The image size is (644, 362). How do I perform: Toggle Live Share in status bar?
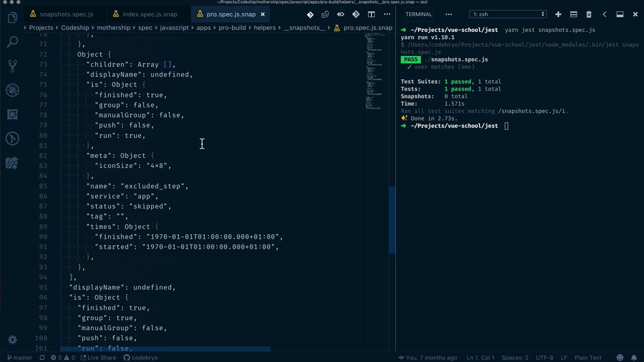tap(98, 357)
